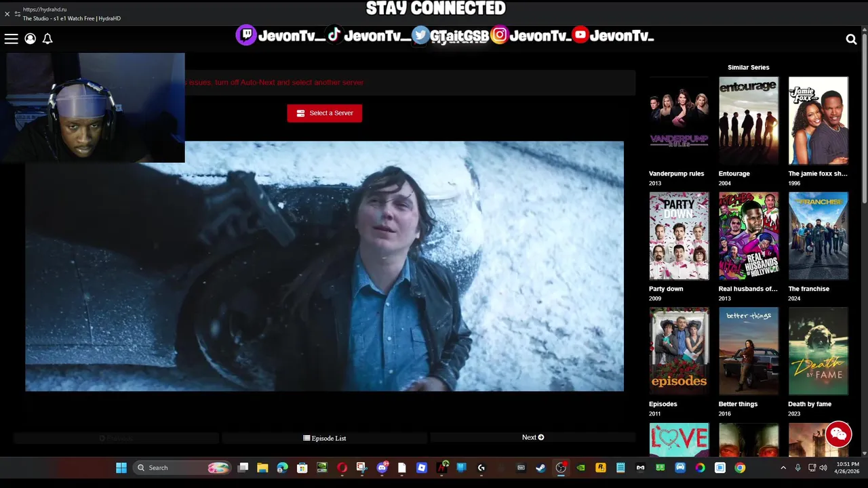The width and height of the screenshot is (868, 488).
Task: Open the Real Husbands of Hollywood poster
Action: point(749,235)
